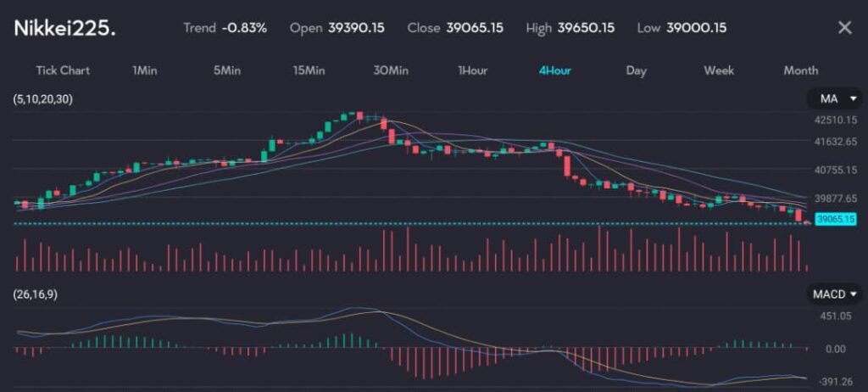
Task: Select the 5Min timeframe
Action: point(226,70)
